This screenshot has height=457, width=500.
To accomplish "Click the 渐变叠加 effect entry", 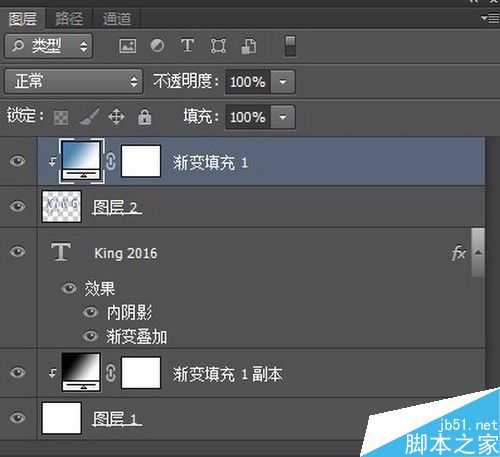I will [x=137, y=337].
